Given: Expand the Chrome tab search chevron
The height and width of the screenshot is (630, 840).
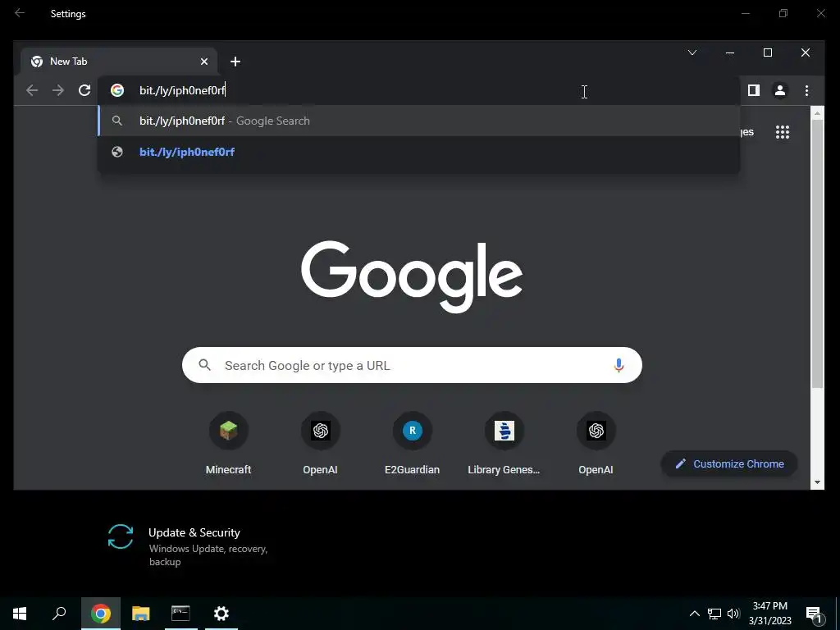Looking at the screenshot, I should pos(692,52).
